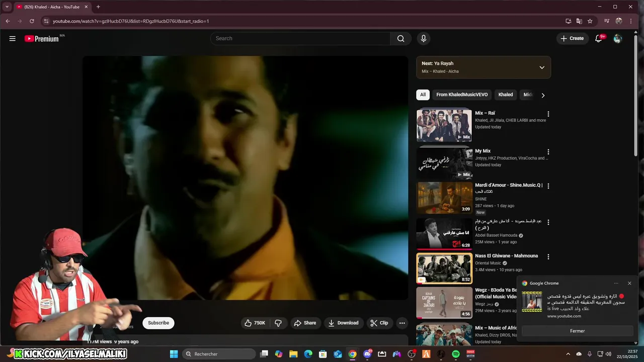Open options for My Mix
Image resolution: width=644 pixels, height=362 pixels.
548,152
